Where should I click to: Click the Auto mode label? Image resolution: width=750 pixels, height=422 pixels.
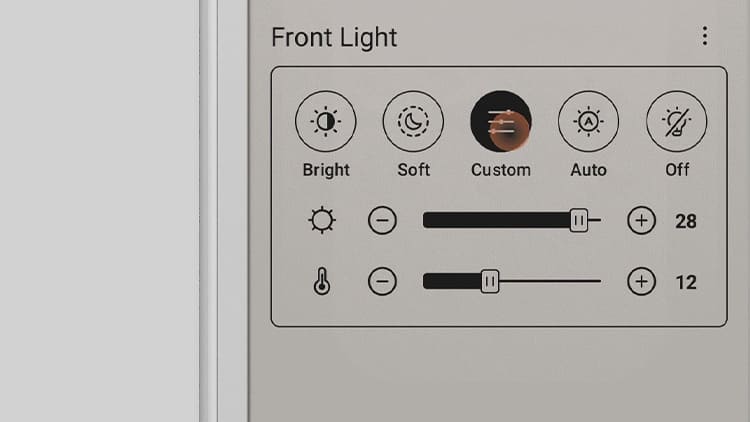tap(588, 170)
